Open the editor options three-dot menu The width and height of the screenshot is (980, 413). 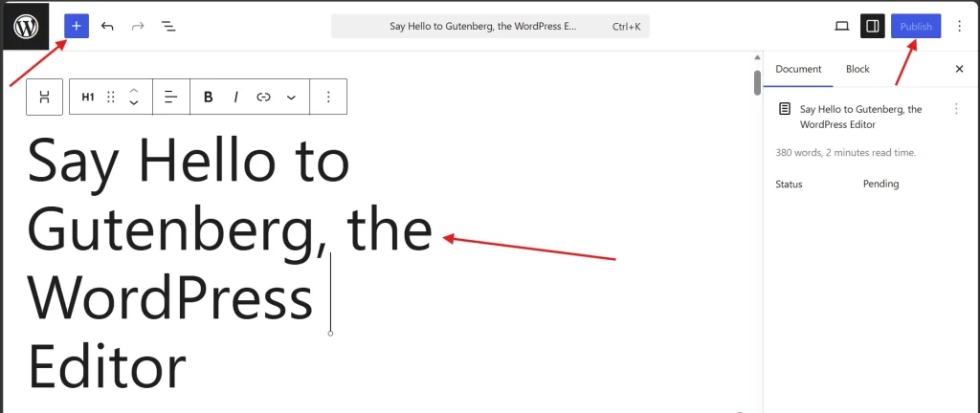pos(959,26)
